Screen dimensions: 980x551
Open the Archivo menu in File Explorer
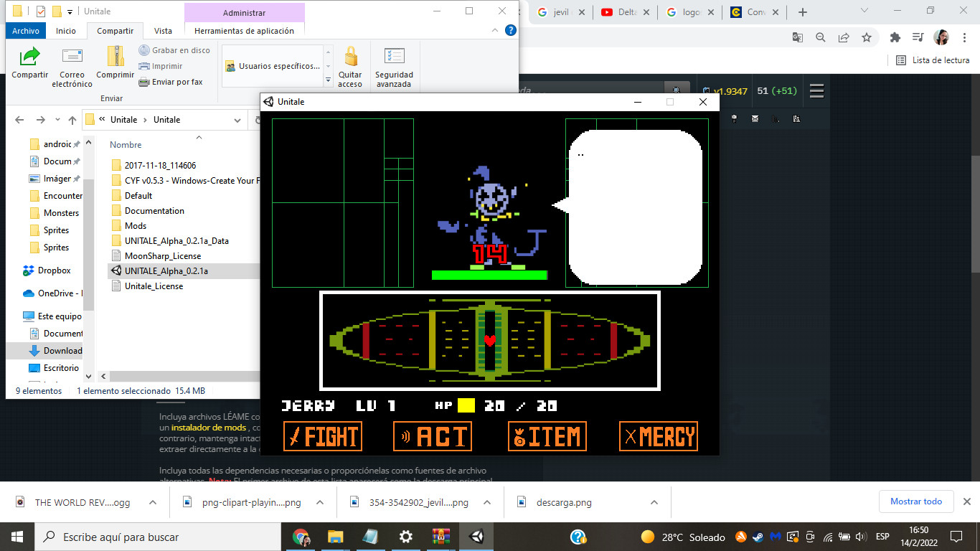point(26,31)
